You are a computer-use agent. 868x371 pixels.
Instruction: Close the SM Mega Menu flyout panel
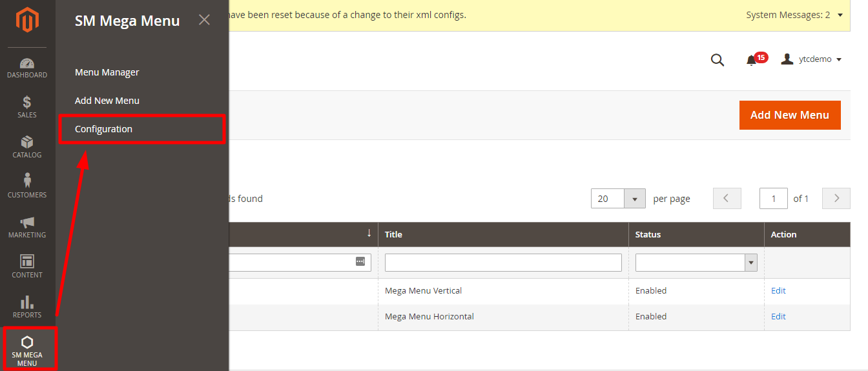coord(204,20)
